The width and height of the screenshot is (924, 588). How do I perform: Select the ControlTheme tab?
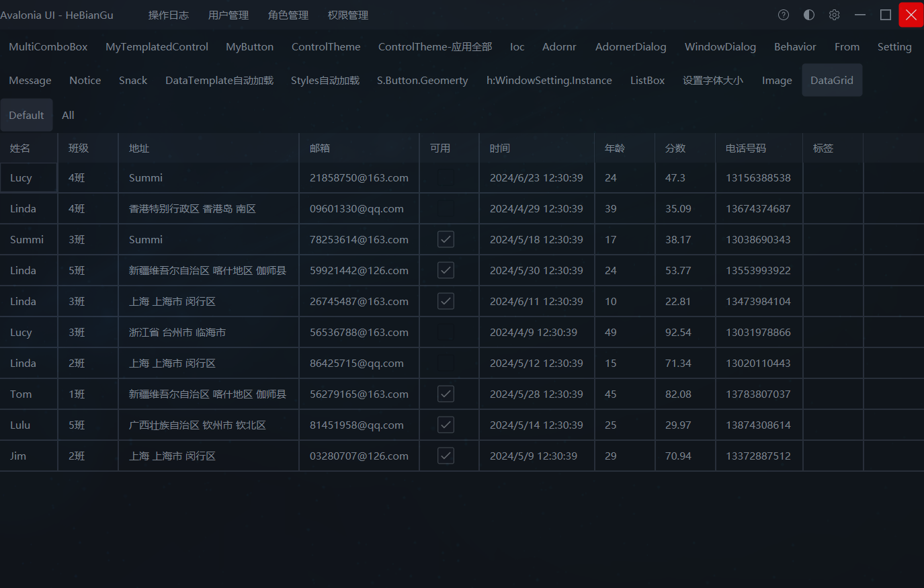tap(326, 46)
